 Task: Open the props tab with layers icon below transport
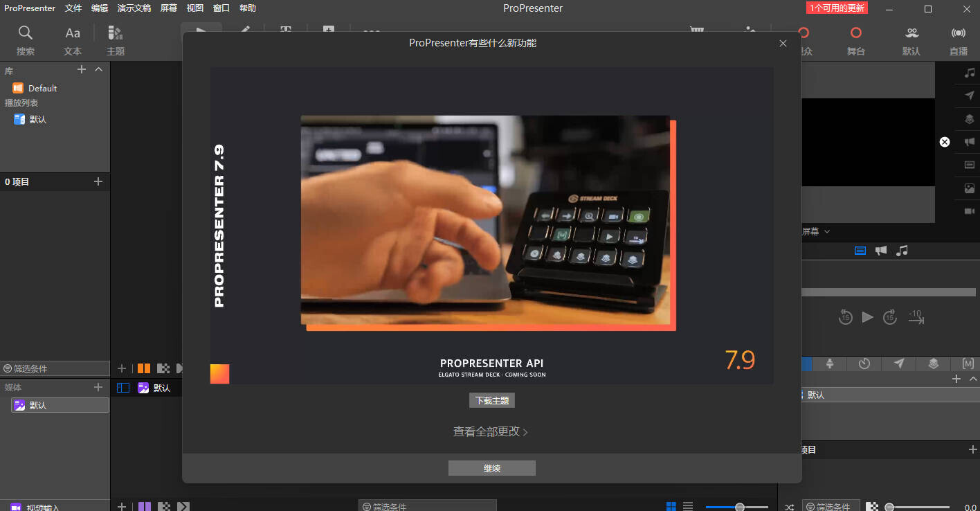coord(934,364)
